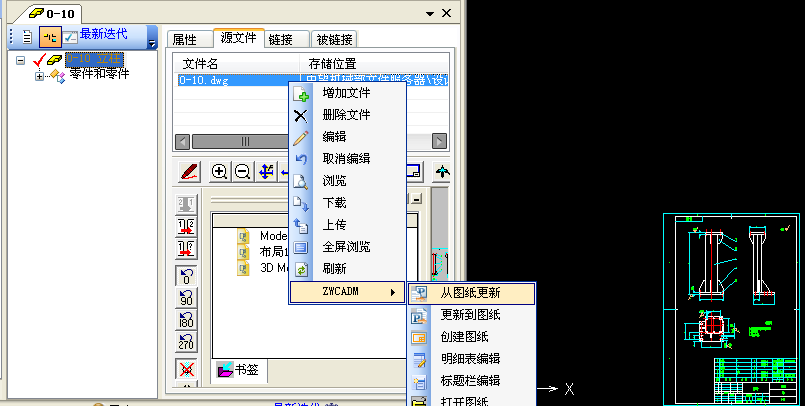Click the pan arrows icon in viewer toolbar
The height and width of the screenshot is (406, 805).
pos(266,172)
